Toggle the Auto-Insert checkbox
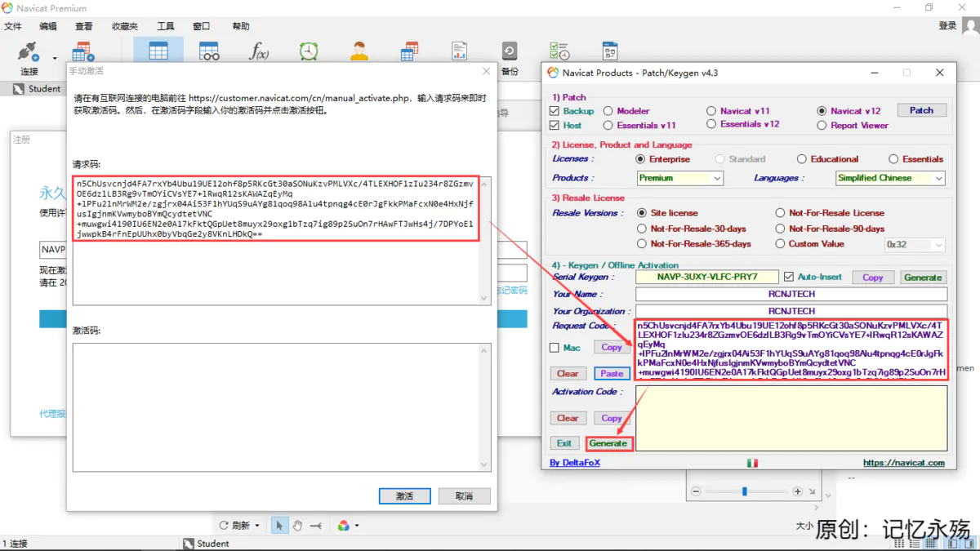The height and width of the screenshot is (551, 980). tap(788, 277)
